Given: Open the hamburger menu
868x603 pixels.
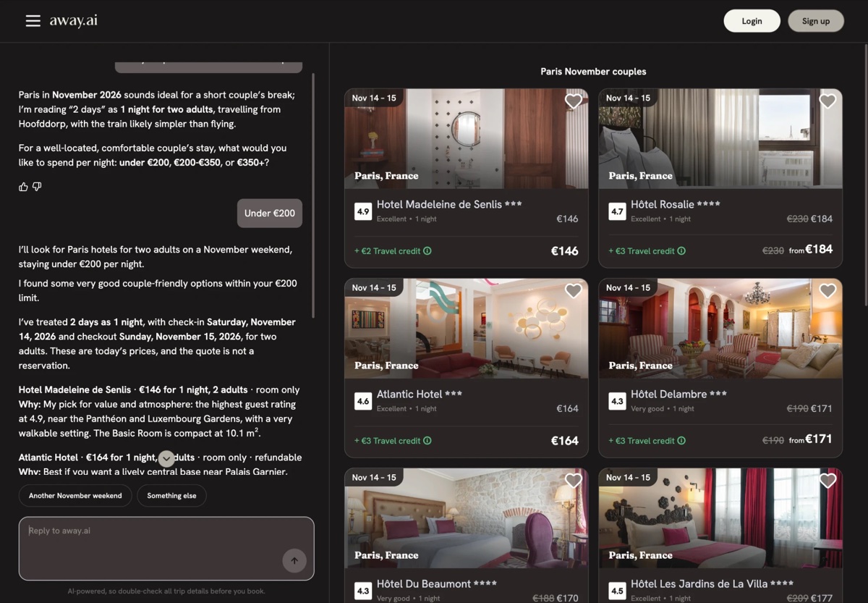Looking at the screenshot, I should 33,21.
